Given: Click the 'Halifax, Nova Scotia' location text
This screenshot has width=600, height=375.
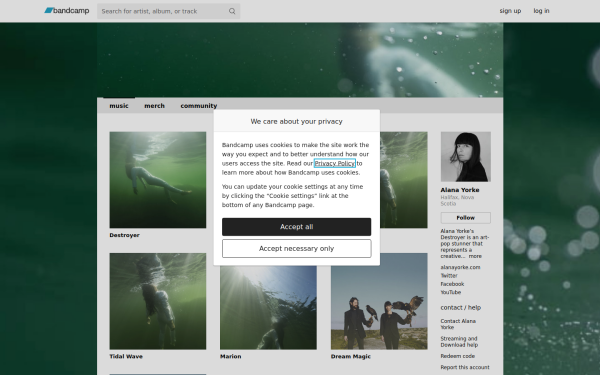Looking at the screenshot, I should [x=457, y=201].
